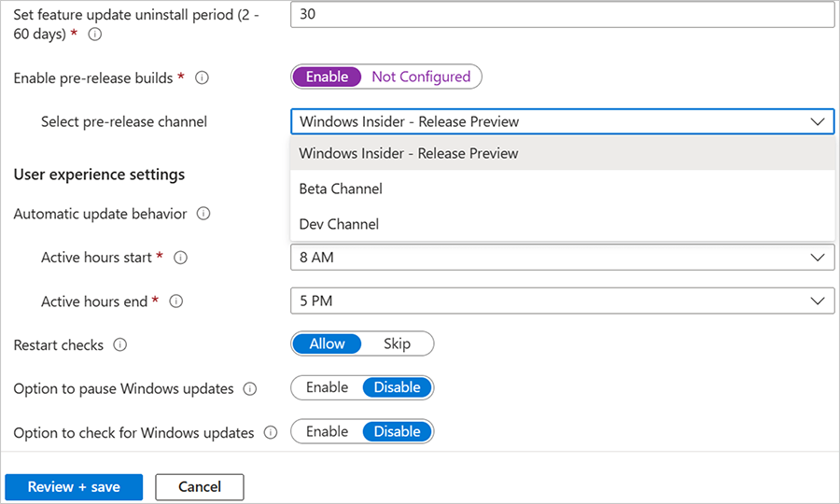Open the Active hours start dropdown
This screenshot has height=504, width=840.
point(562,258)
